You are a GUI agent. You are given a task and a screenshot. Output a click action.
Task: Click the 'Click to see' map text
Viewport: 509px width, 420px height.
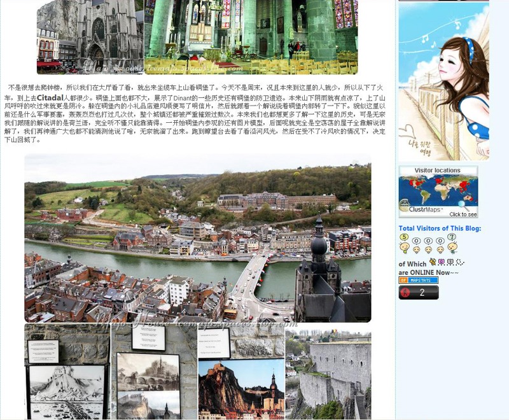pos(463,214)
